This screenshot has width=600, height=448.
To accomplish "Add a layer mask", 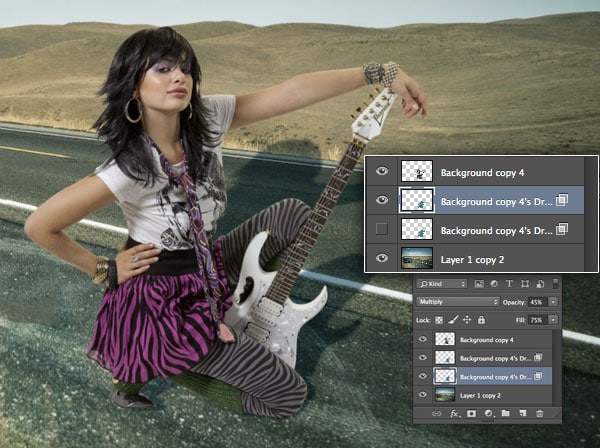I will click(x=472, y=413).
